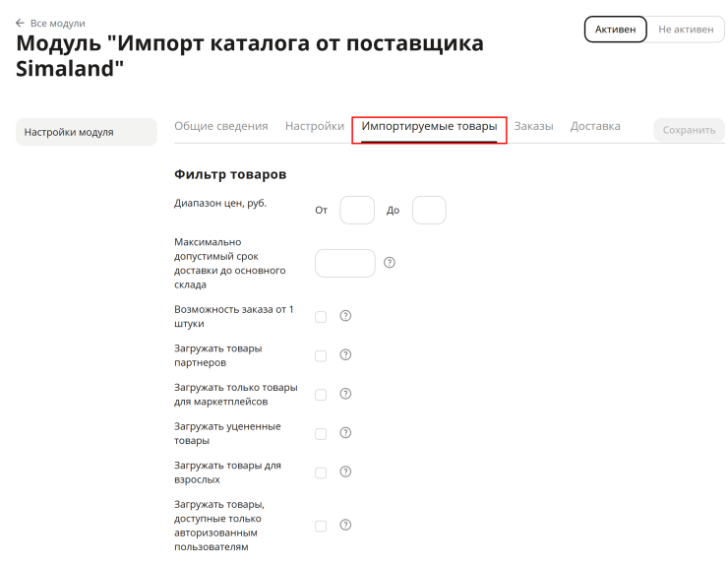This screenshot has height=566, width=728.
Task: Show help for товары для маркетплейсов
Action: click(x=345, y=394)
